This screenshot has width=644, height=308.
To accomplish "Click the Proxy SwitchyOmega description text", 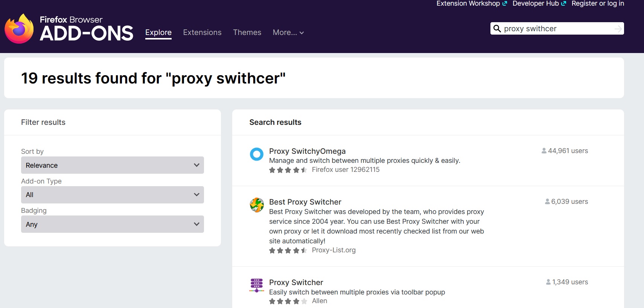I will click(x=365, y=161).
